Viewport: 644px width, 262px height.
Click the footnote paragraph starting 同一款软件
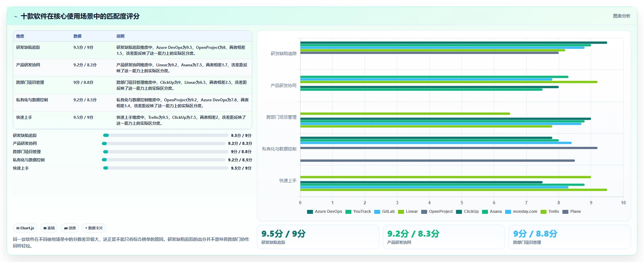tap(131, 243)
